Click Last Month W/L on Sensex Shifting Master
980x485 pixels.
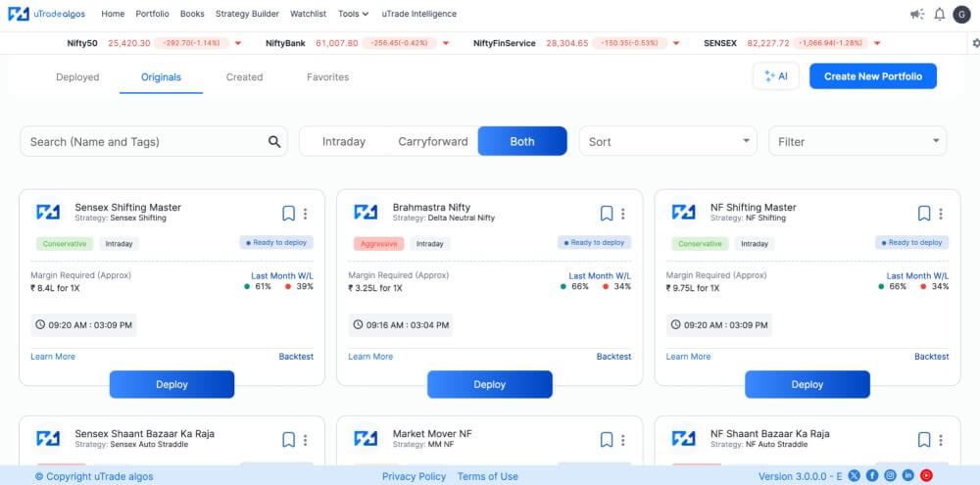[x=282, y=275]
